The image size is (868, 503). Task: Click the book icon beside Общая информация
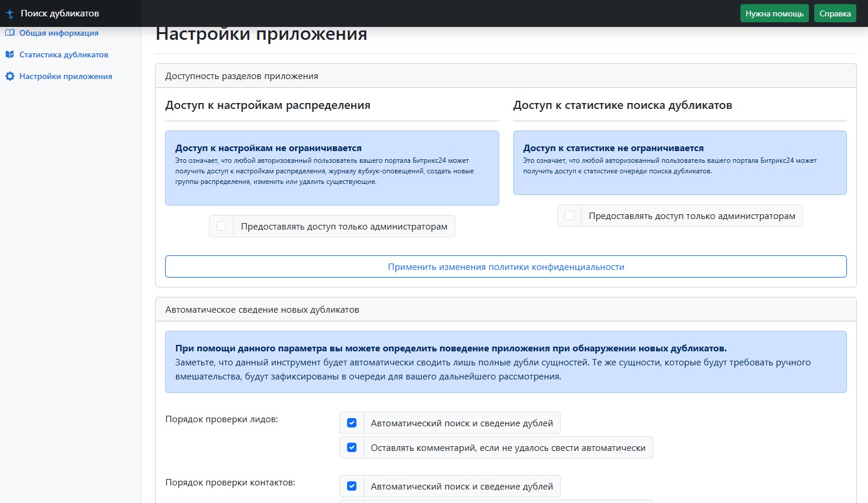9,33
